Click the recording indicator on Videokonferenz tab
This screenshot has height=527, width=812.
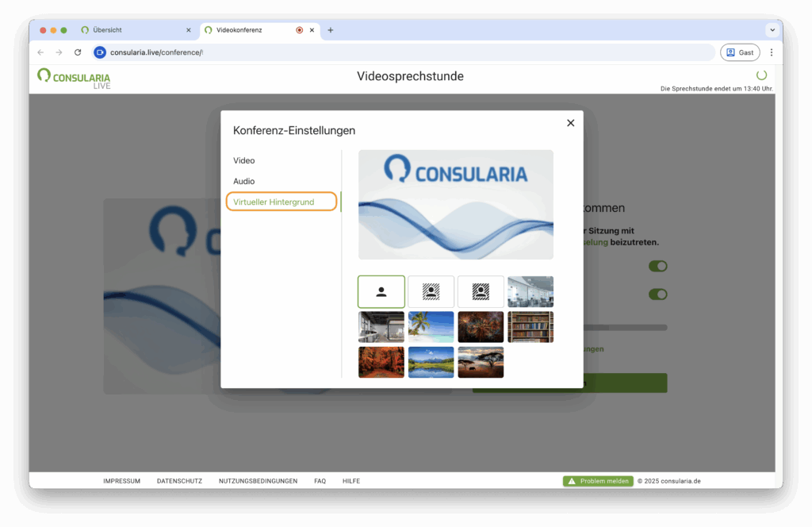pos(299,30)
